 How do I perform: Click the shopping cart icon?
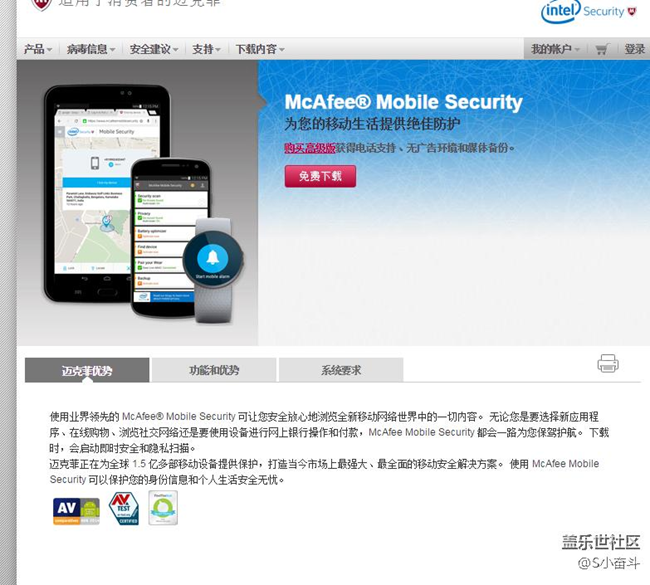click(602, 49)
